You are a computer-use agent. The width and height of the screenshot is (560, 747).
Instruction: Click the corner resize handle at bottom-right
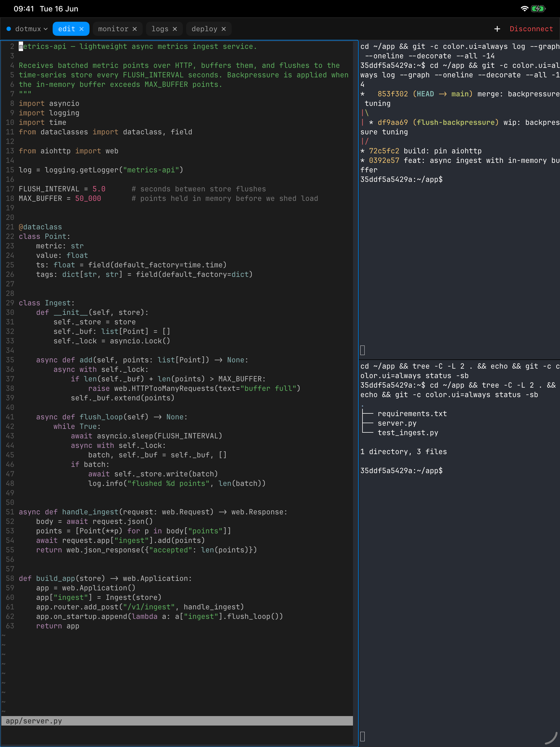pyautogui.click(x=552, y=738)
